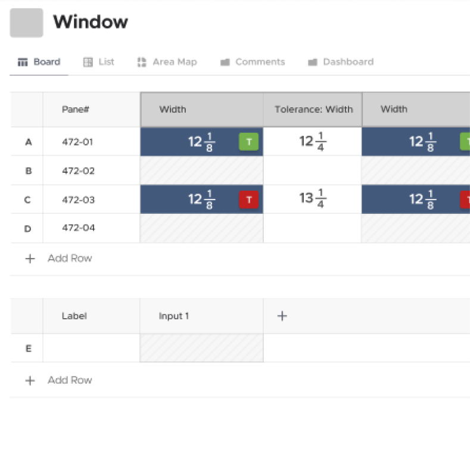470x476 pixels.
Task: Click Input 1 cell in row E
Action: tap(201, 348)
